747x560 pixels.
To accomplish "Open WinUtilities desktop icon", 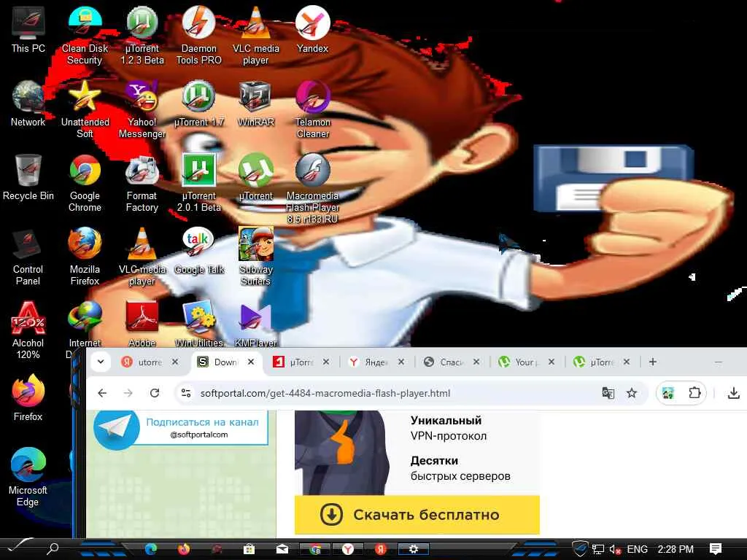I will click(198, 324).
